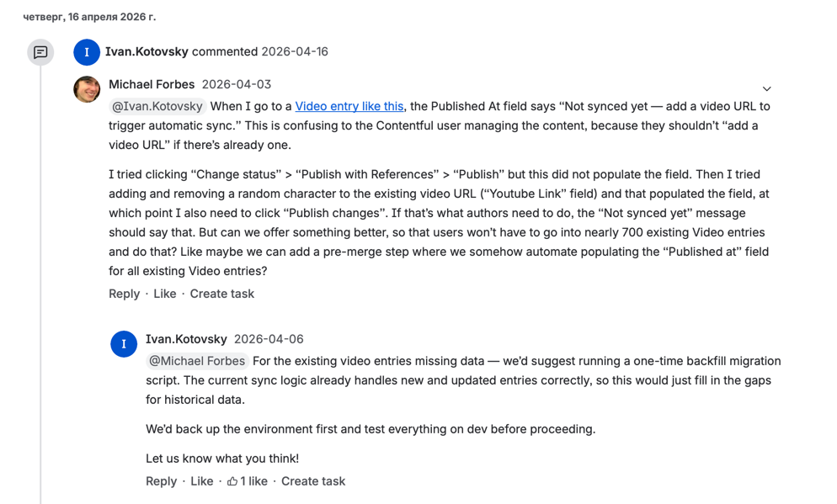Click Ivan.Kotovsky author name on the reply
The height and width of the screenshot is (504, 837).
[x=186, y=339]
